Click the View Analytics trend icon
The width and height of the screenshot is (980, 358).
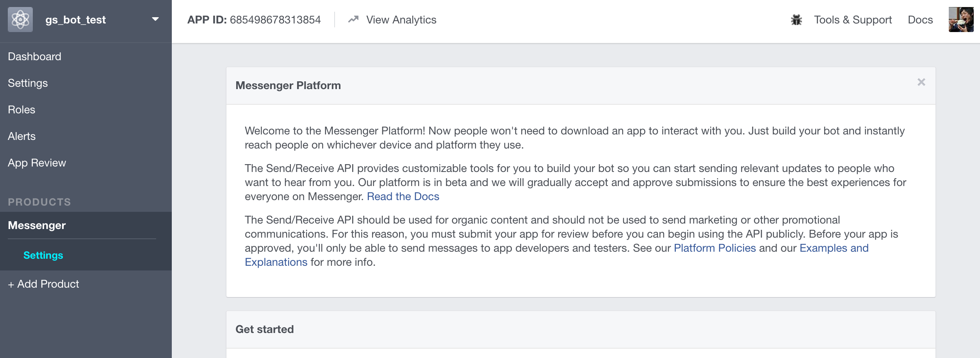(353, 19)
